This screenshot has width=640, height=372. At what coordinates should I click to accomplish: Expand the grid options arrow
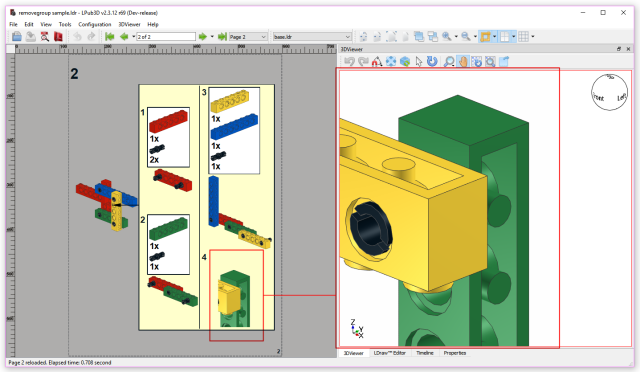[533, 37]
